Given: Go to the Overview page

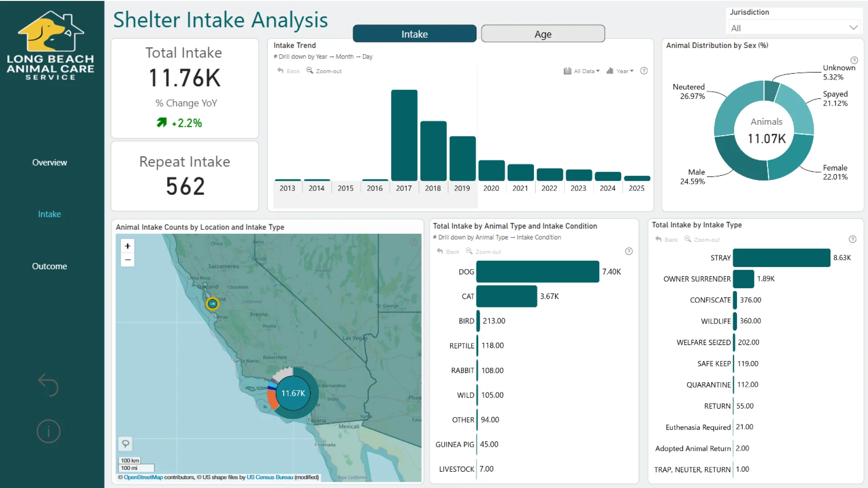Looking at the screenshot, I should click(x=49, y=162).
